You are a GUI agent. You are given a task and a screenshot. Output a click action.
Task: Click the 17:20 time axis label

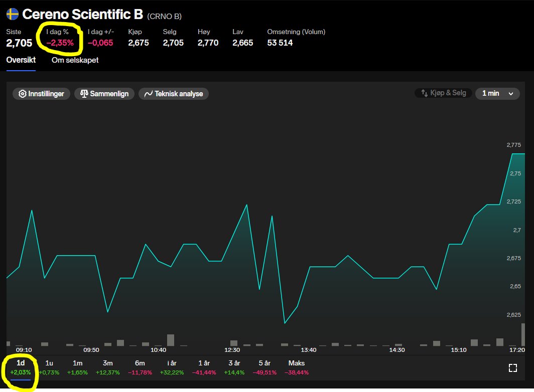click(517, 350)
